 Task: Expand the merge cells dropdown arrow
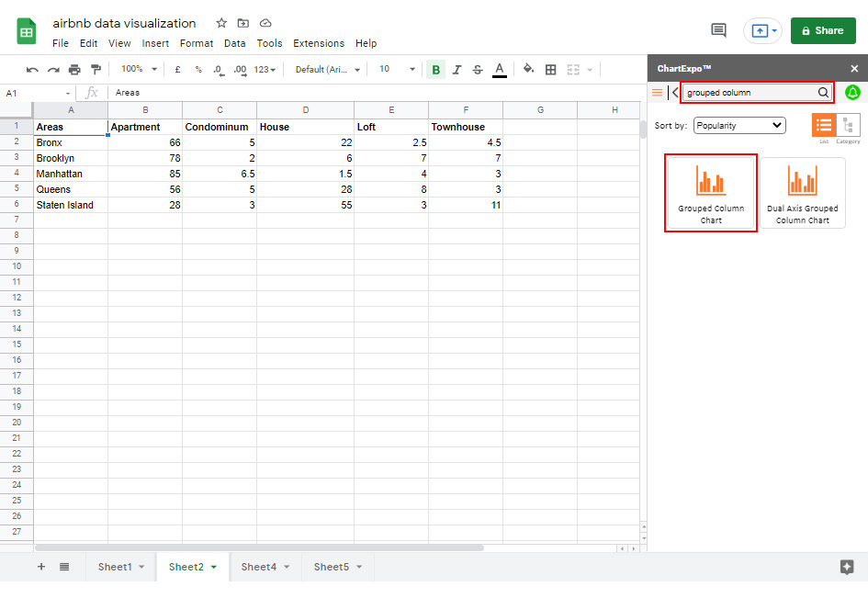point(590,70)
